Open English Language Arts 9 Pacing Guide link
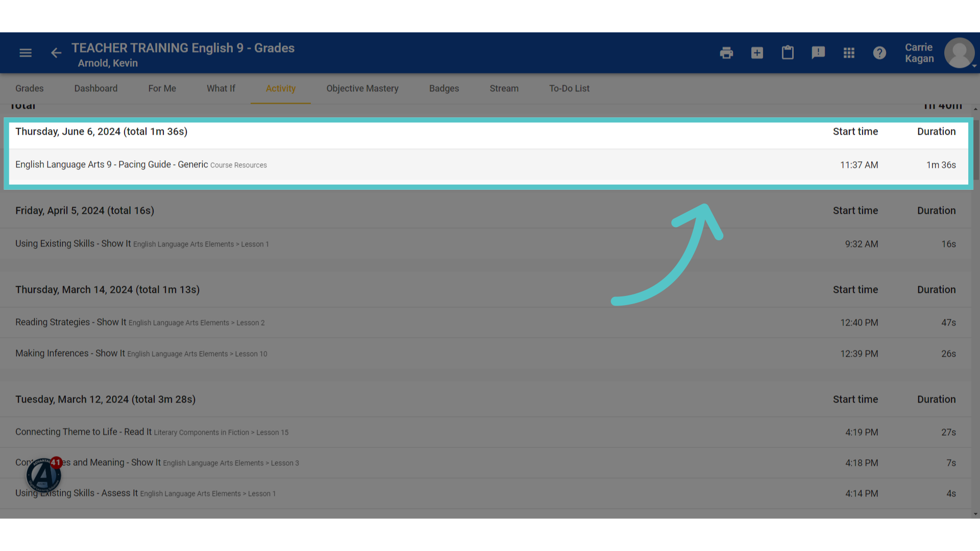The image size is (980, 551). 112,164
